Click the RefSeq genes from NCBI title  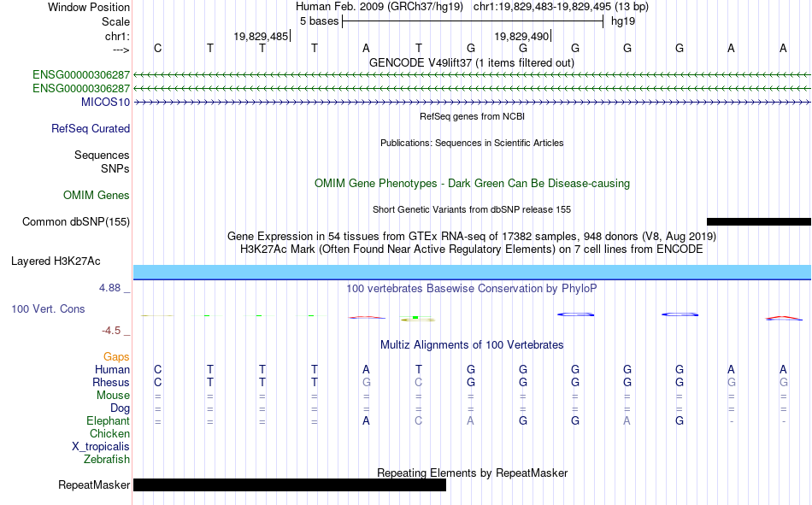click(x=473, y=116)
